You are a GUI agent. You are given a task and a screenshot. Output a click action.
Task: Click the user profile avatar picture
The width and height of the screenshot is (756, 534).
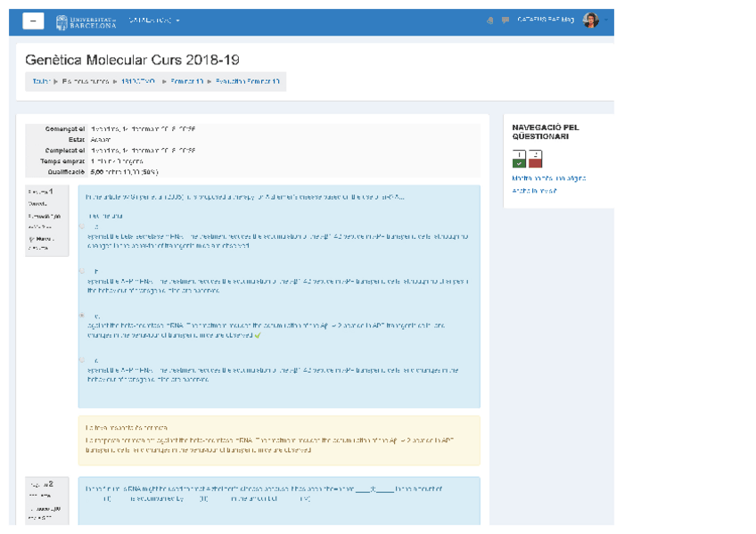590,21
